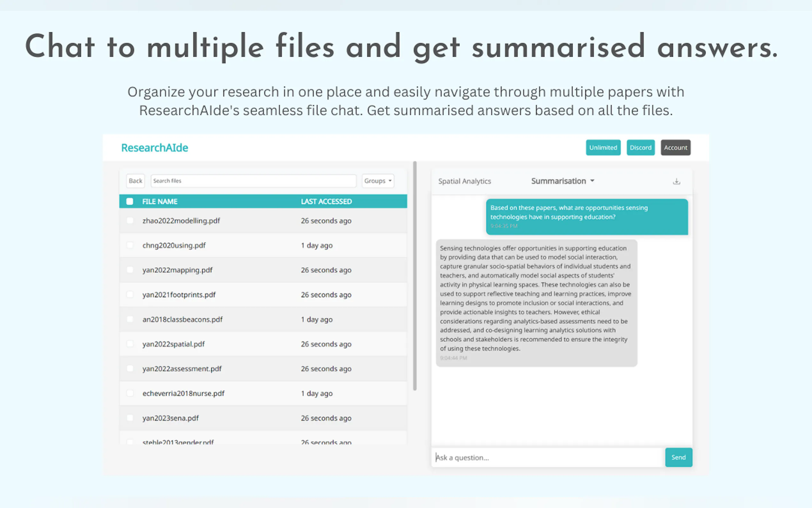Click the download conversation icon
The height and width of the screenshot is (508, 812).
[676, 181]
